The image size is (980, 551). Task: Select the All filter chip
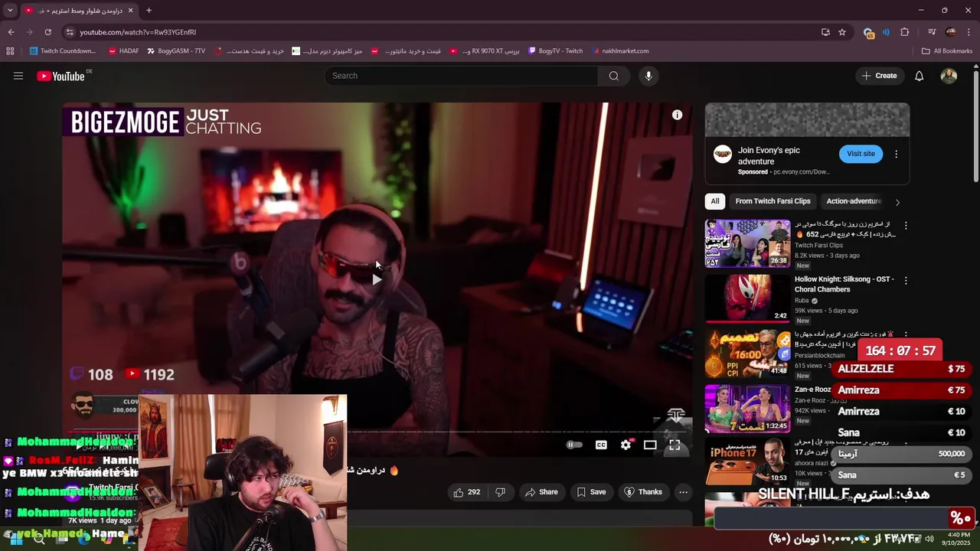[714, 201]
